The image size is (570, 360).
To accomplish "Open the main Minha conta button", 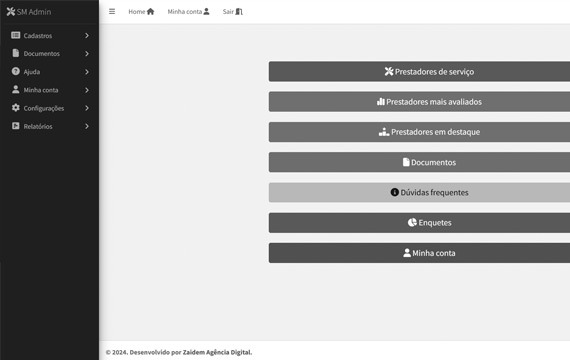I will point(419,253).
